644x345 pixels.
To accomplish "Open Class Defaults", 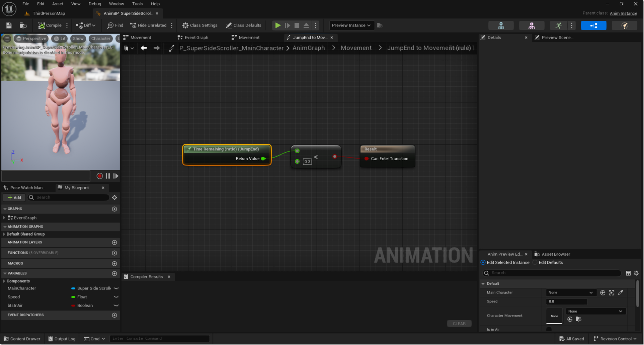I will pyautogui.click(x=244, y=25).
